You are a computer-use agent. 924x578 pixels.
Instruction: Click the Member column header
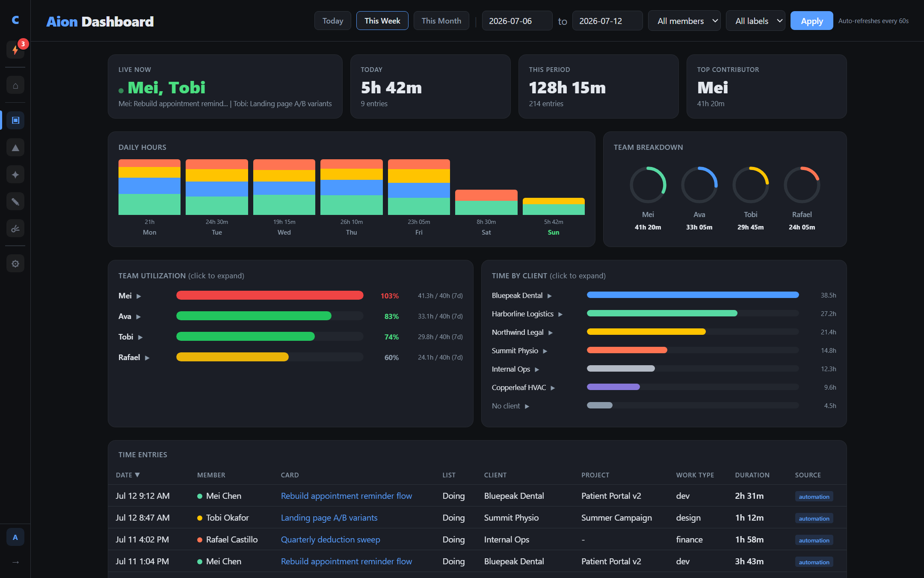point(211,475)
